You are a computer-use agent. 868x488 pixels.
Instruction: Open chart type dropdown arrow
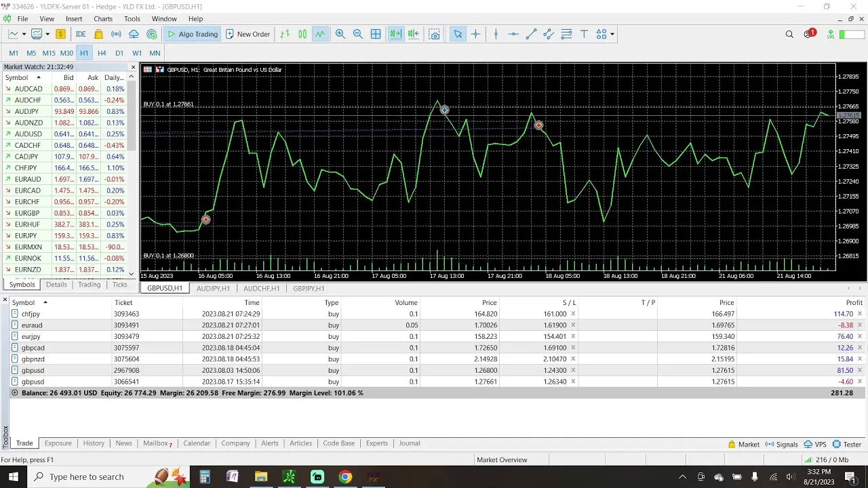tap(24, 34)
